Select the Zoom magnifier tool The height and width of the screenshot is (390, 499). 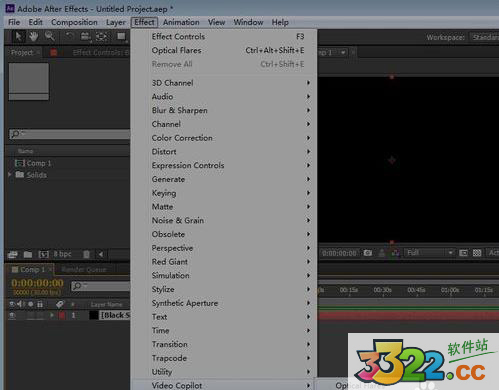(x=50, y=36)
